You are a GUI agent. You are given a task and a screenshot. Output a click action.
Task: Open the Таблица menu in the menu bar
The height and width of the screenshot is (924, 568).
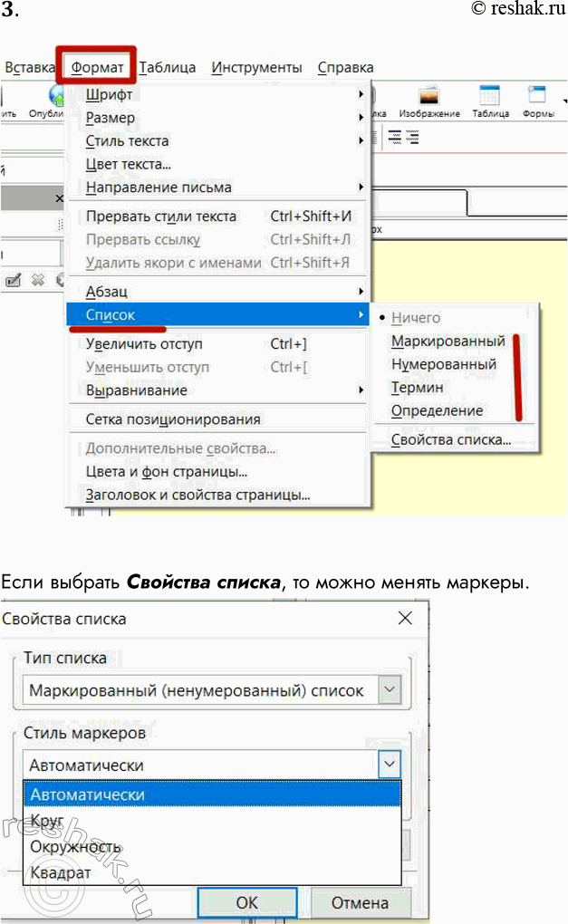click(168, 67)
